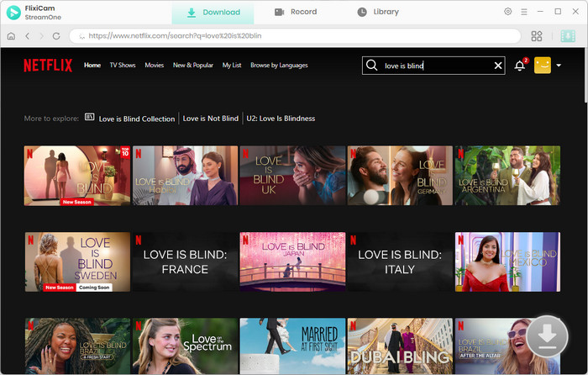Viewport: 588px width, 375px height.
Task: Select Love Is Blind Brazil A Fresh Start thumbnail
Action: tap(77, 346)
